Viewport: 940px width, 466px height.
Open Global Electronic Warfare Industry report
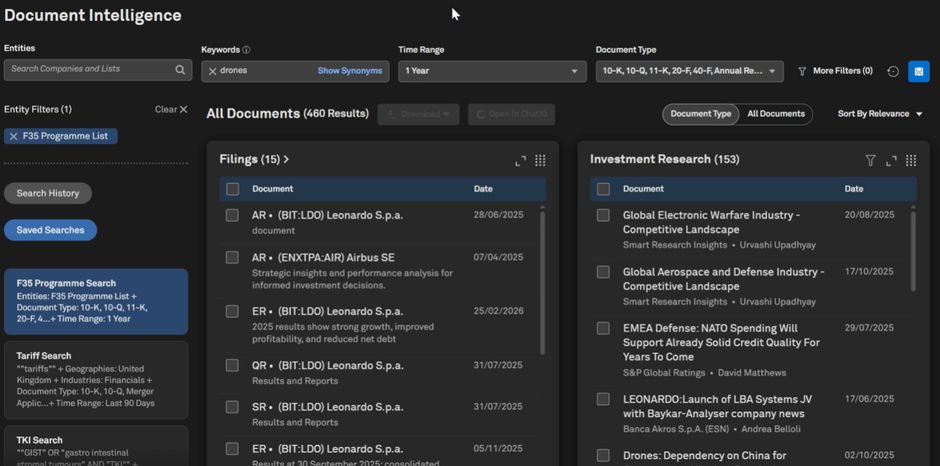coord(712,223)
